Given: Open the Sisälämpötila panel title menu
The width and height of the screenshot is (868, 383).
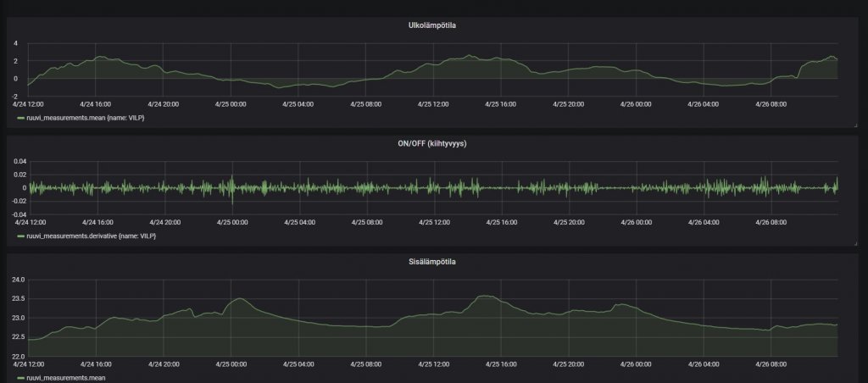Looking at the screenshot, I should coord(433,262).
